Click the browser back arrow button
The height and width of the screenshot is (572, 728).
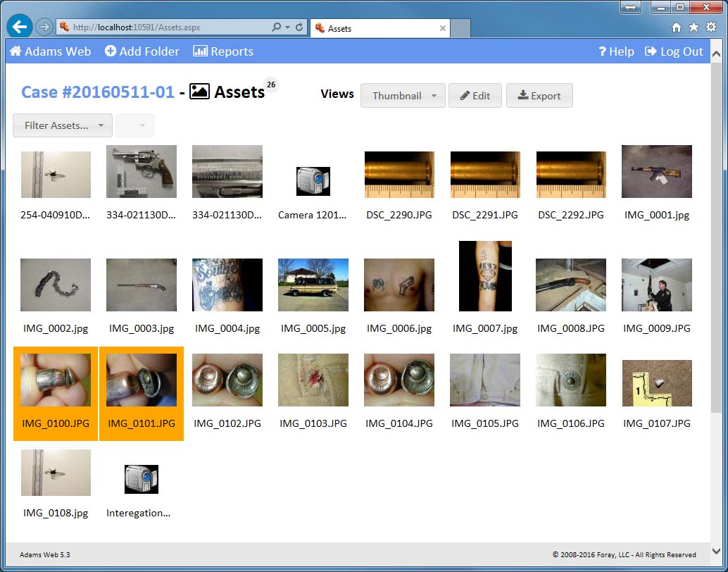pos(20,27)
